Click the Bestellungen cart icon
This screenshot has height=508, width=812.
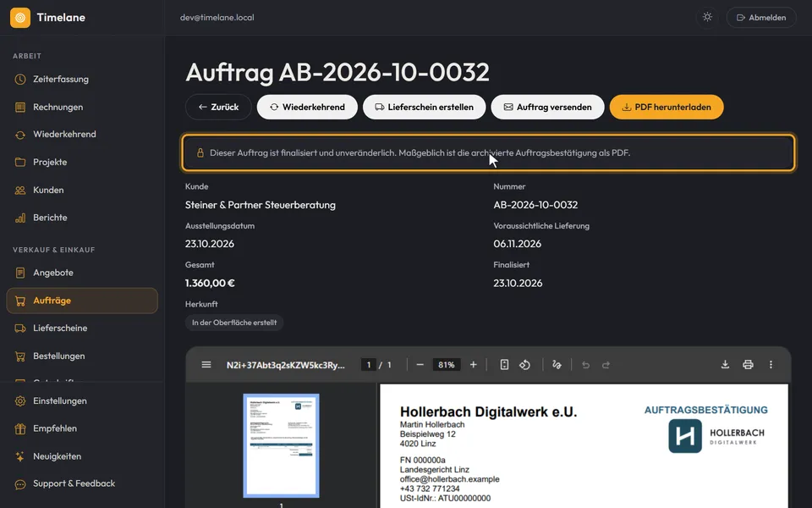tap(20, 356)
